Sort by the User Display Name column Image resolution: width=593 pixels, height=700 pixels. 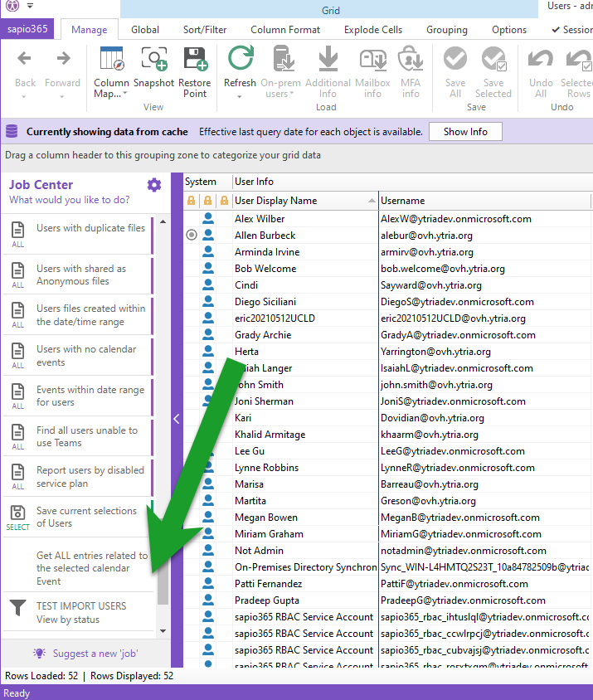[299, 201]
